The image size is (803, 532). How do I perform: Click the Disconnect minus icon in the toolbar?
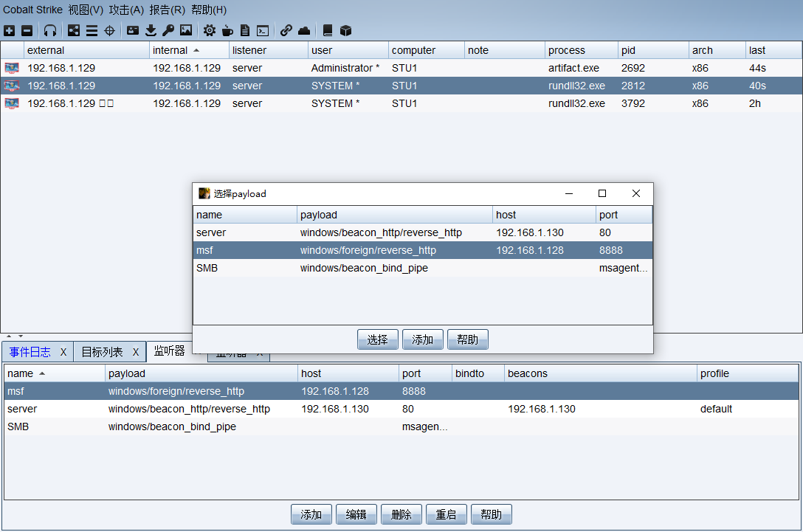(27, 31)
